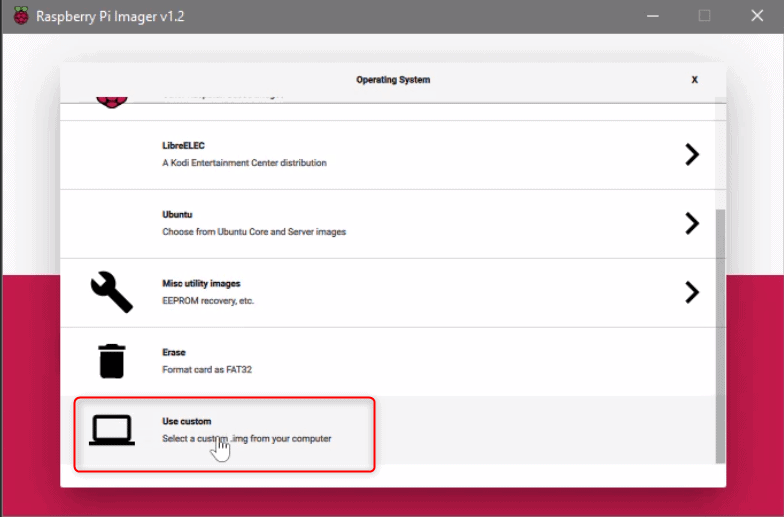
Task: Close the Operating System dialog with X
Action: 694,80
